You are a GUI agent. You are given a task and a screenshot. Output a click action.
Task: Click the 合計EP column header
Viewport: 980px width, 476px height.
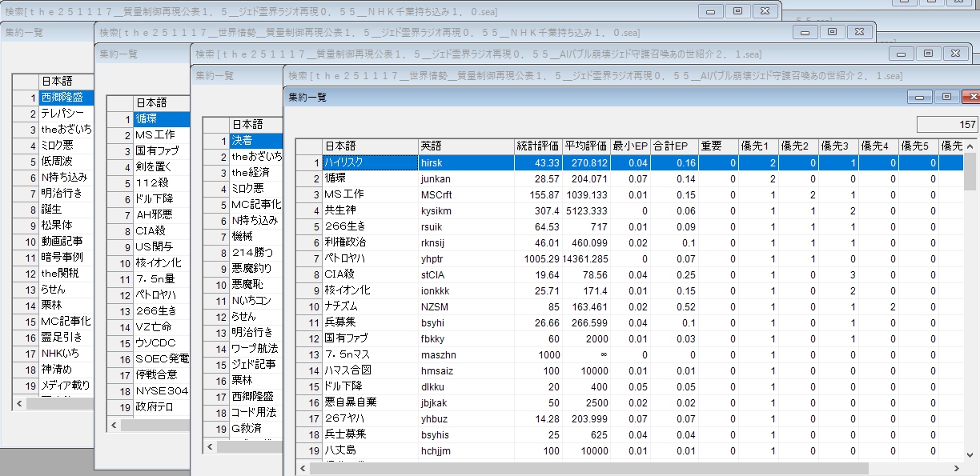671,146
